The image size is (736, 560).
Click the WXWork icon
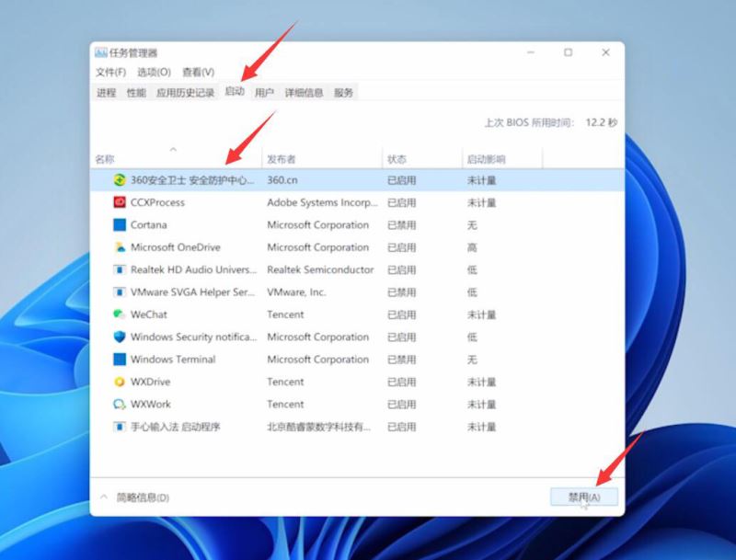(119, 405)
